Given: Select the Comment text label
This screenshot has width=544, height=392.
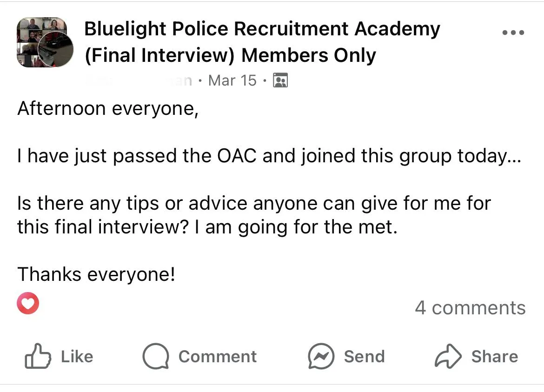Looking at the screenshot, I should [218, 357].
